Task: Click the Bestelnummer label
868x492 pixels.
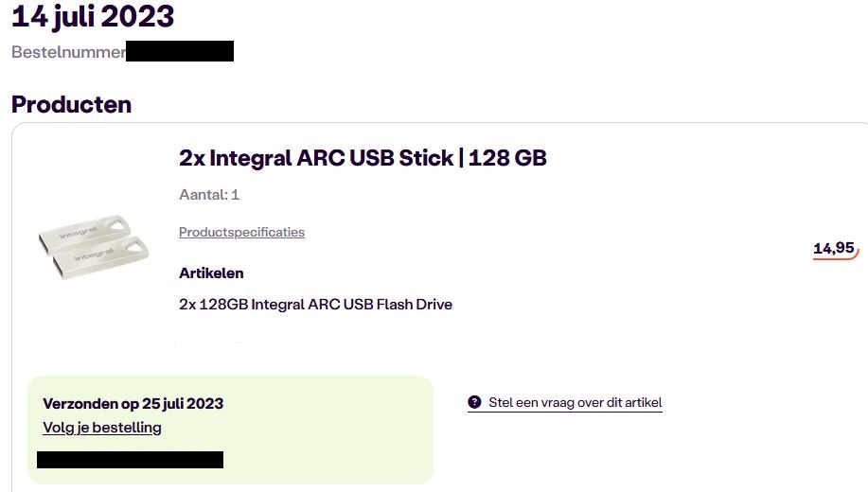Action: [x=68, y=52]
